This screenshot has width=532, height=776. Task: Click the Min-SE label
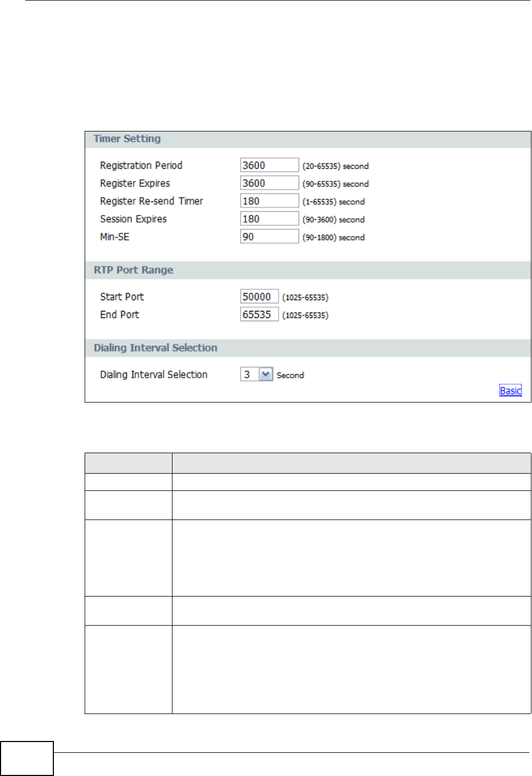pos(115,237)
